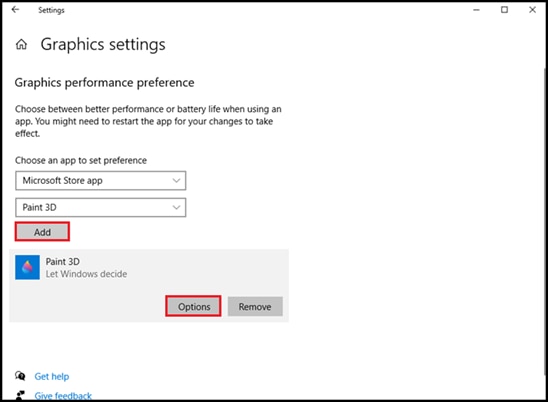Click the Add button
The height and width of the screenshot is (402, 548).
[42, 232]
